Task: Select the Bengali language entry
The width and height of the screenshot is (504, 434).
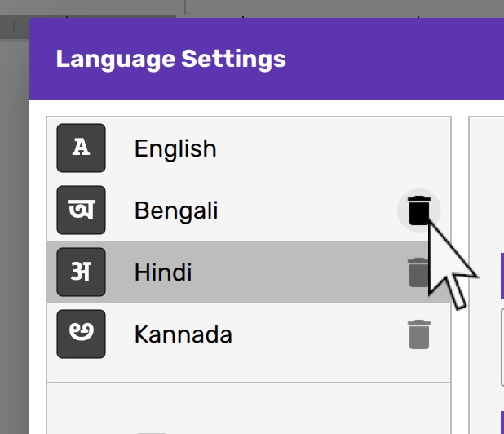Action: click(x=176, y=211)
